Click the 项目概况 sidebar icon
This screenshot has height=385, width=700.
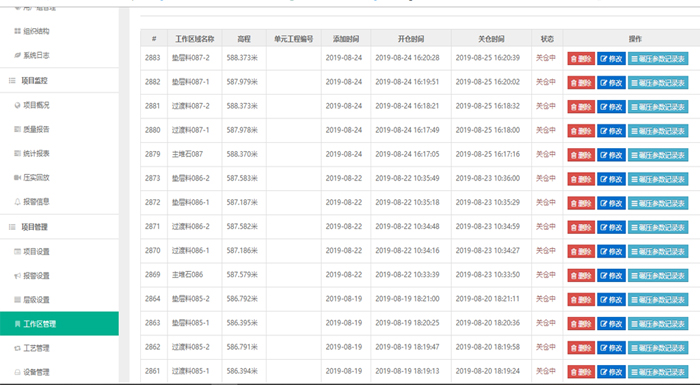click(x=17, y=105)
